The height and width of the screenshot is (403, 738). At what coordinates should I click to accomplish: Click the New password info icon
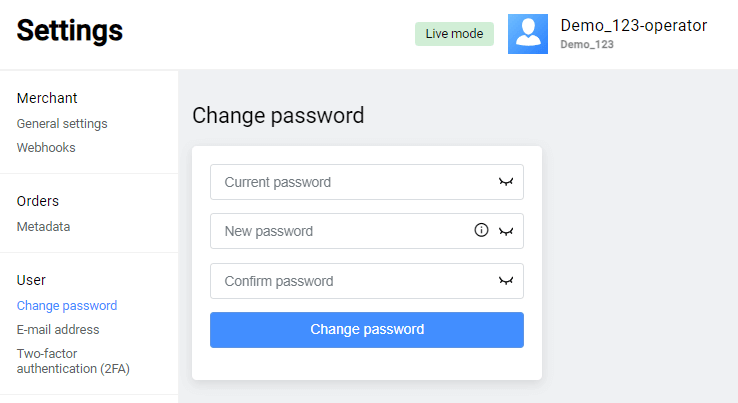coord(481,231)
